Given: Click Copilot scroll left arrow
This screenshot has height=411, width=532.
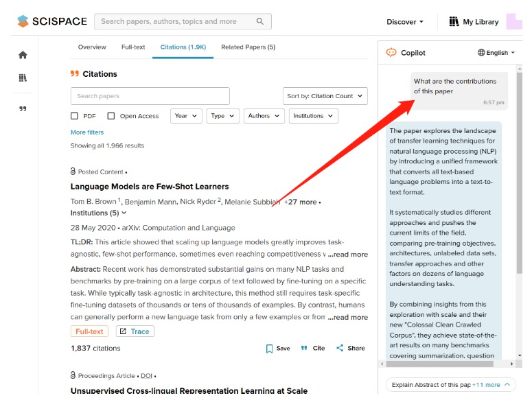Looking at the screenshot, I should click(x=382, y=364).
